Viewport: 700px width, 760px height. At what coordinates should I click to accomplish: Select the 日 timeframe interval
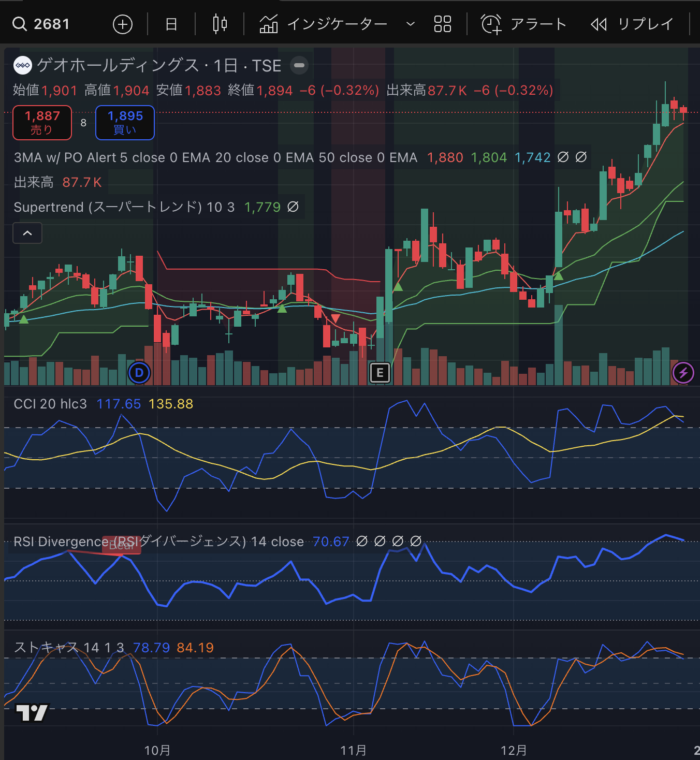click(x=171, y=24)
